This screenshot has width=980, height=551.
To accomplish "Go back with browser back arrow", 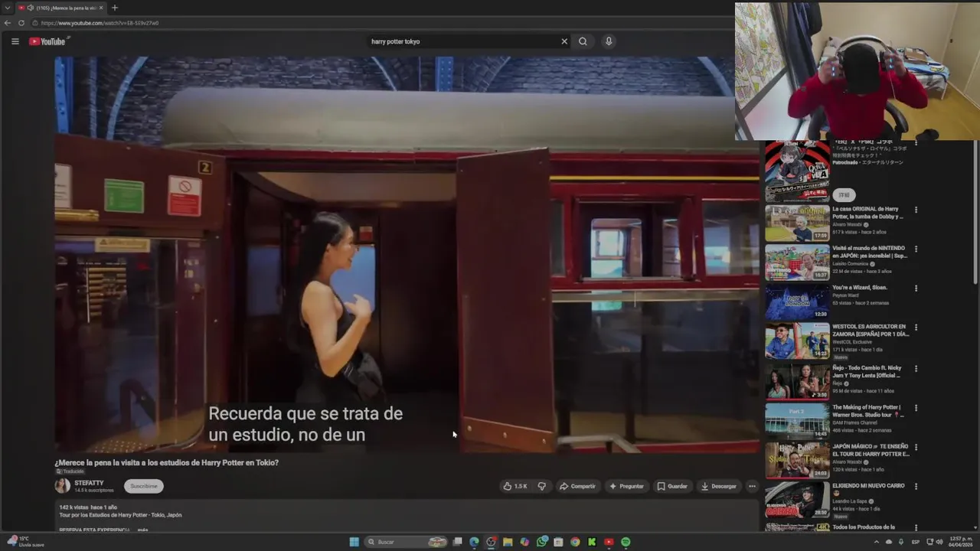I will pos(8,23).
